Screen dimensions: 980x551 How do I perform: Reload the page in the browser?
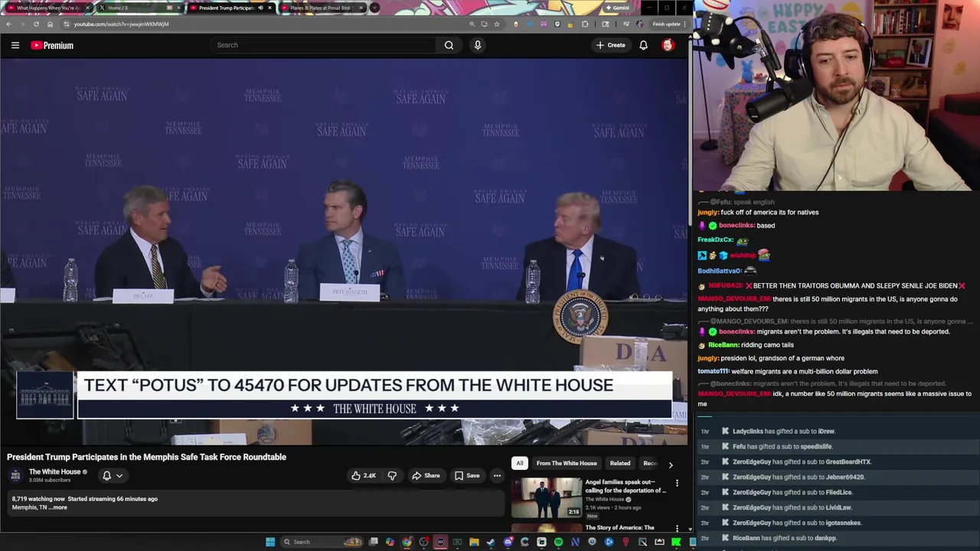pyautogui.click(x=36, y=24)
